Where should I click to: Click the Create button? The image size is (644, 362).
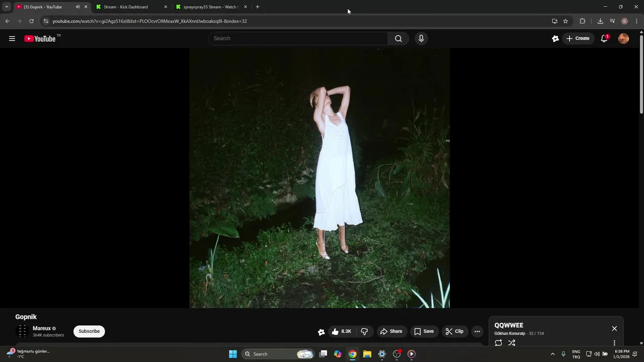(578, 38)
